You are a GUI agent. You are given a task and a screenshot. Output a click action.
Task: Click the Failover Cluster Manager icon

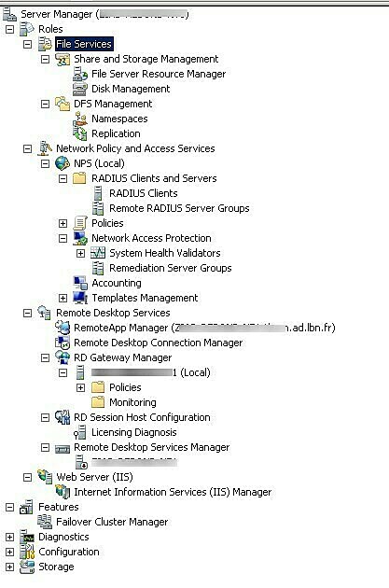(x=45, y=522)
